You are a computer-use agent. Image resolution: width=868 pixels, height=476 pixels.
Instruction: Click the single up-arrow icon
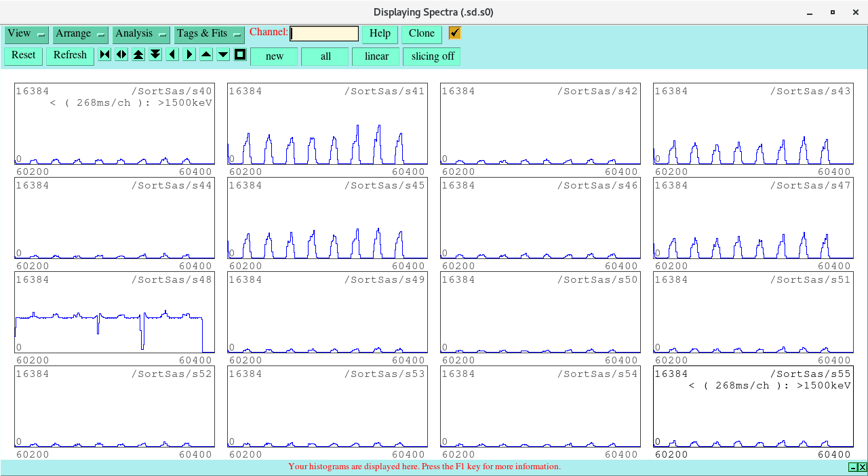[206, 55]
